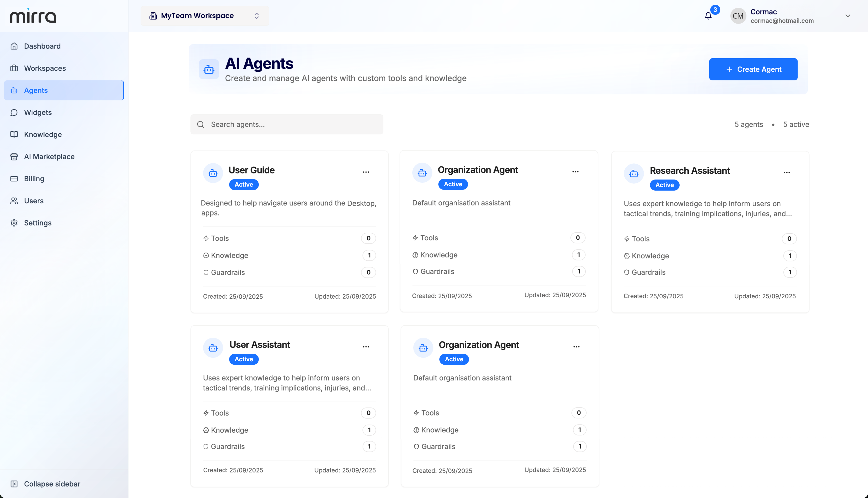Open options for the bottom Organization Agent
This screenshot has width=868, height=498.
(x=576, y=346)
